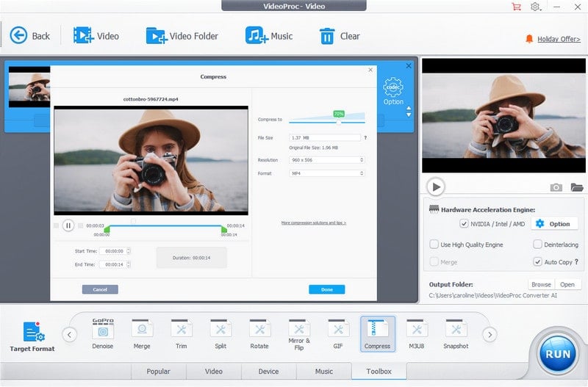This screenshot has height=387, width=588.
Task: Click Done in Compress dialog
Action: click(326, 289)
